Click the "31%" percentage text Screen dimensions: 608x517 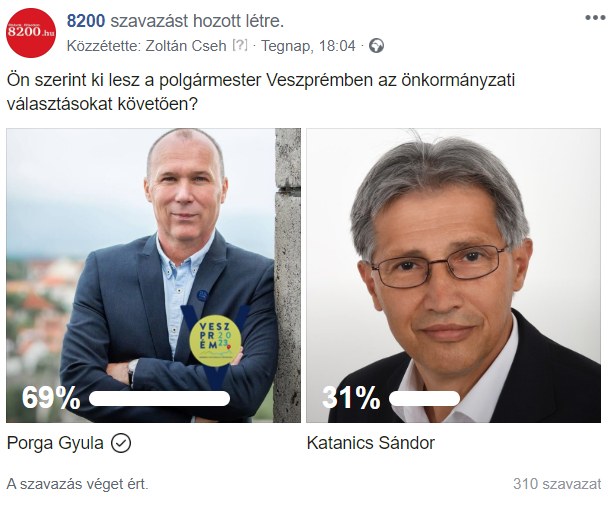(350, 398)
